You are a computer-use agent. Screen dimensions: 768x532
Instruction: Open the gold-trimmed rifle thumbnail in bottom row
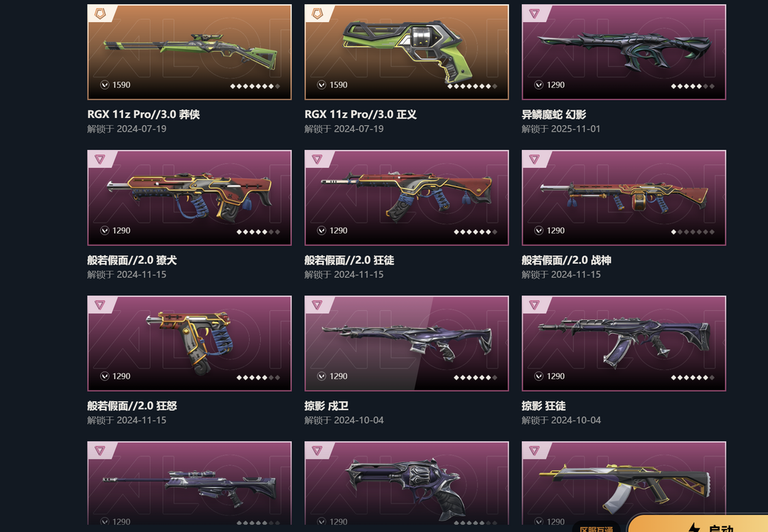pyautogui.click(x=624, y=483)
